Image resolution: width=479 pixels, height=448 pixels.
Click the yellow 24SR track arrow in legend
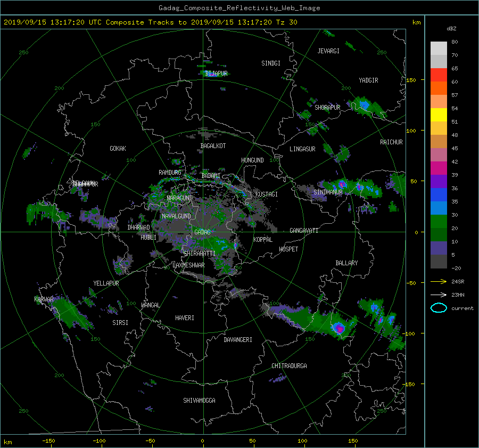(x=439, y=282)
